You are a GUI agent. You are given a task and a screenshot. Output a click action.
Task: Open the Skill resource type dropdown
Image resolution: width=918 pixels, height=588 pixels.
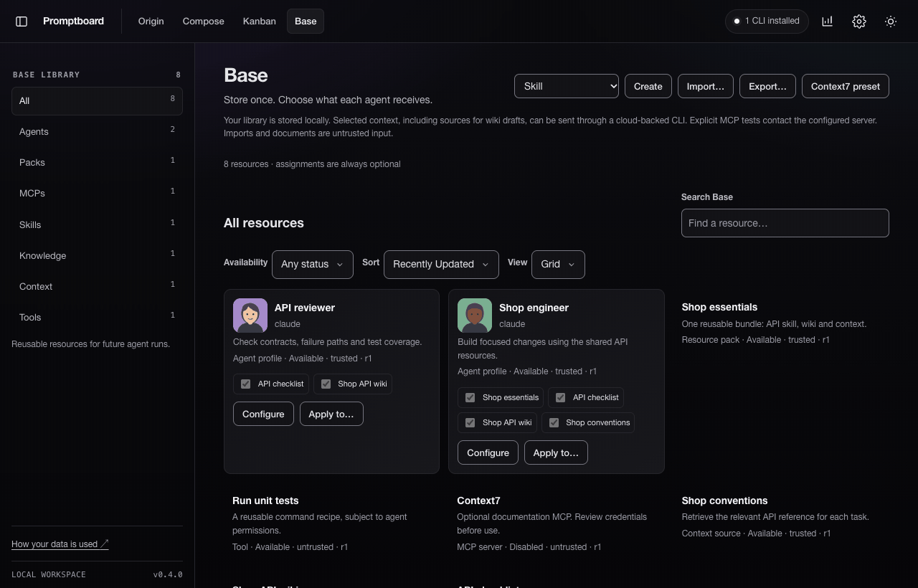coord(567,86)
